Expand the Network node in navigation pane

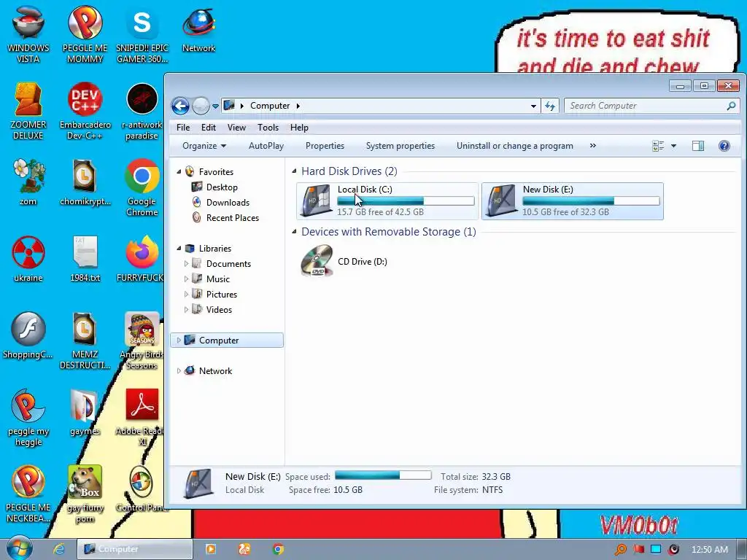[x=179, y=370]
